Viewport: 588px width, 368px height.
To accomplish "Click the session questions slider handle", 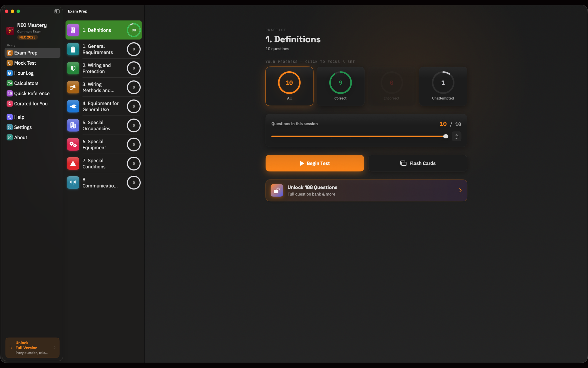I will click(x=446, y=137).
